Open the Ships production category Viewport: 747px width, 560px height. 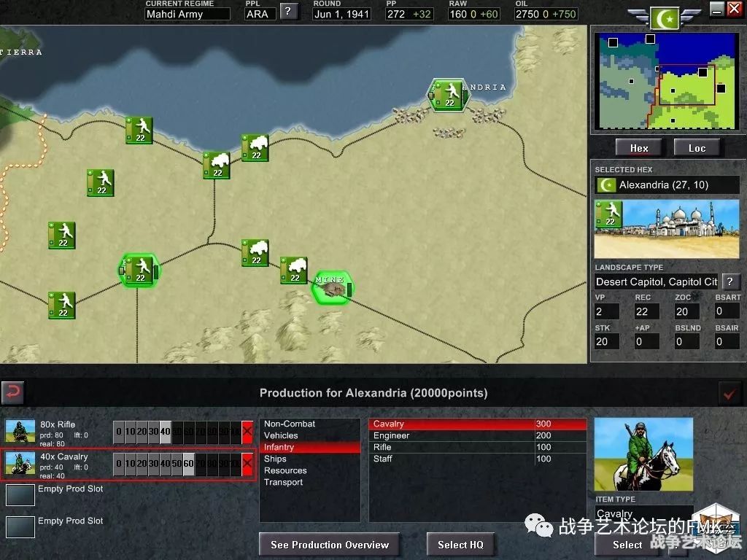pyautogui.click(x=309, y=459)
